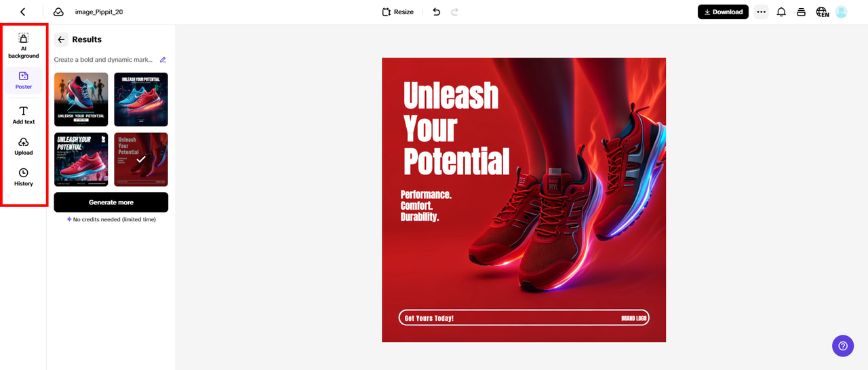Open the more options ellipsis menu
This screenshot has height=370, width=868.
pos(761,12)
